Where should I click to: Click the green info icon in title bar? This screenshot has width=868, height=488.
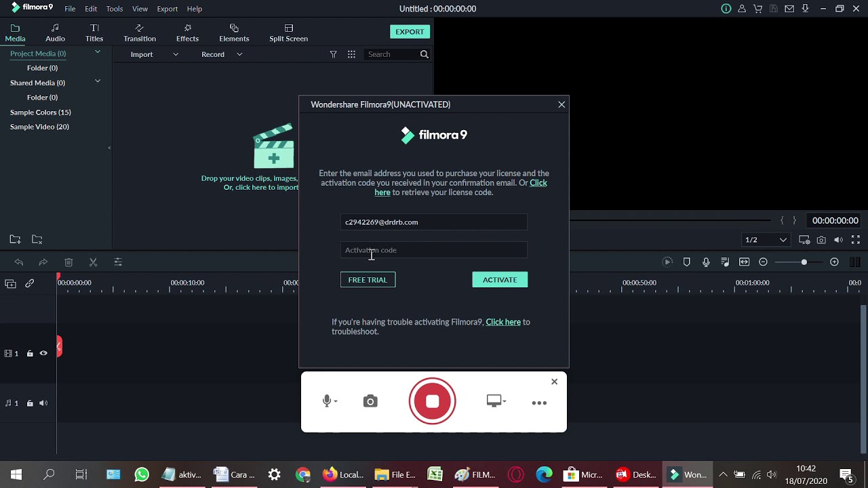point(726,9)
